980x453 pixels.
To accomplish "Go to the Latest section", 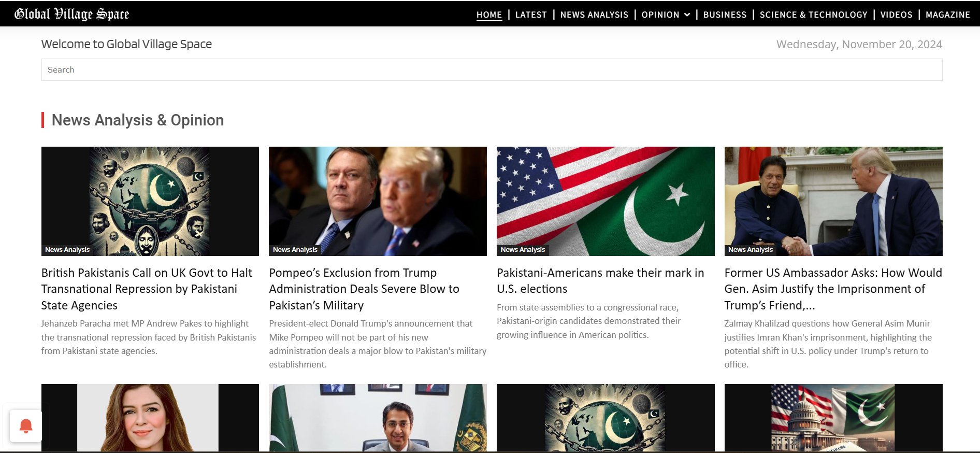I will click(531, 15).
